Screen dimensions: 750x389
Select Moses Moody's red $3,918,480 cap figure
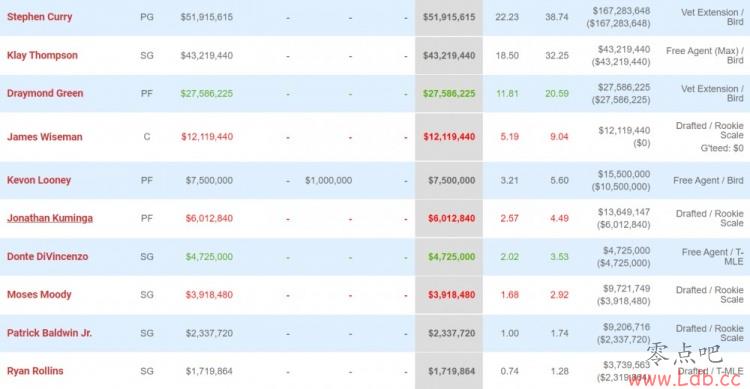[452, 295]
